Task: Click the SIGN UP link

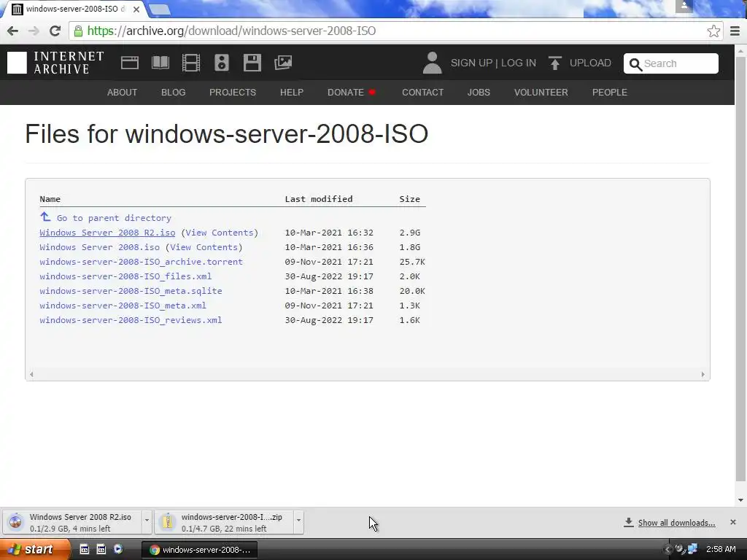Action: point(471,63)
